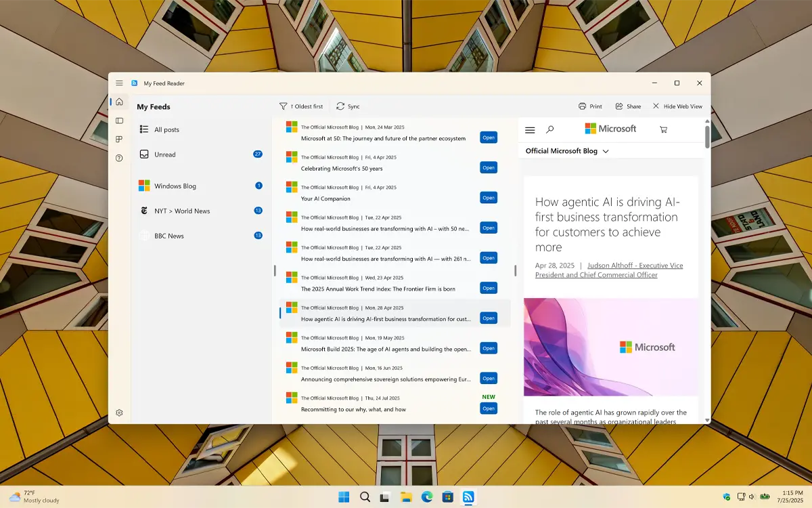Select 'How agentic AI is driving' post title
This screenshot has width=812, height=508.
coord(386,319)
